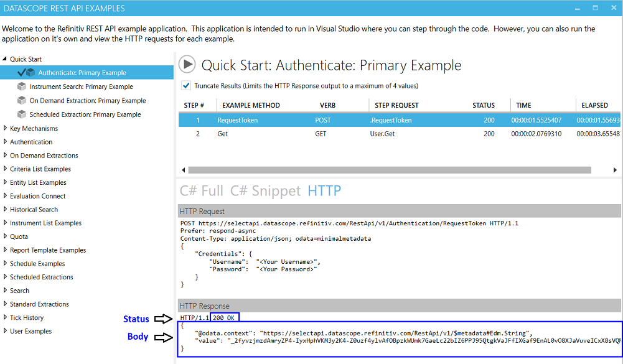The width and height of the screenshot is (623, 364).
Task: Run the example with the play button
Action: coord(187,64)
